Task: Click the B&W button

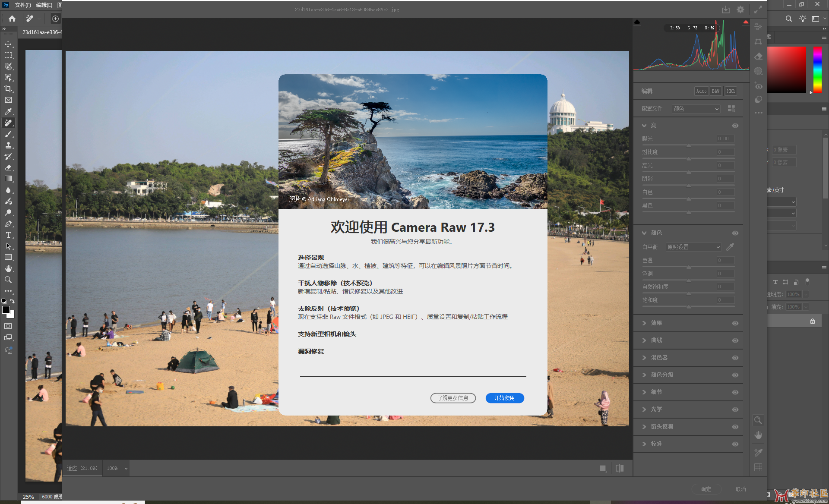Action: 716,91
